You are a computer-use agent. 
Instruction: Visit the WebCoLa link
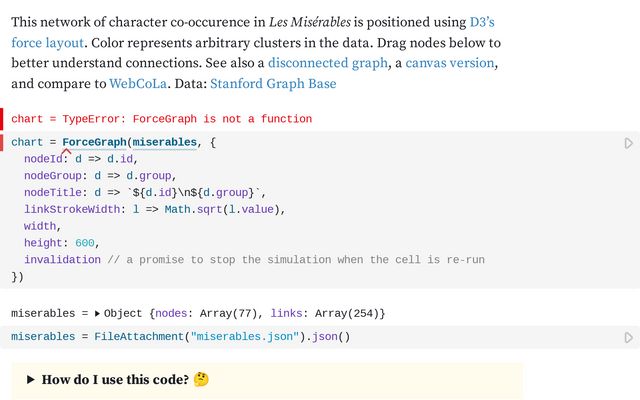coord(139,84)
